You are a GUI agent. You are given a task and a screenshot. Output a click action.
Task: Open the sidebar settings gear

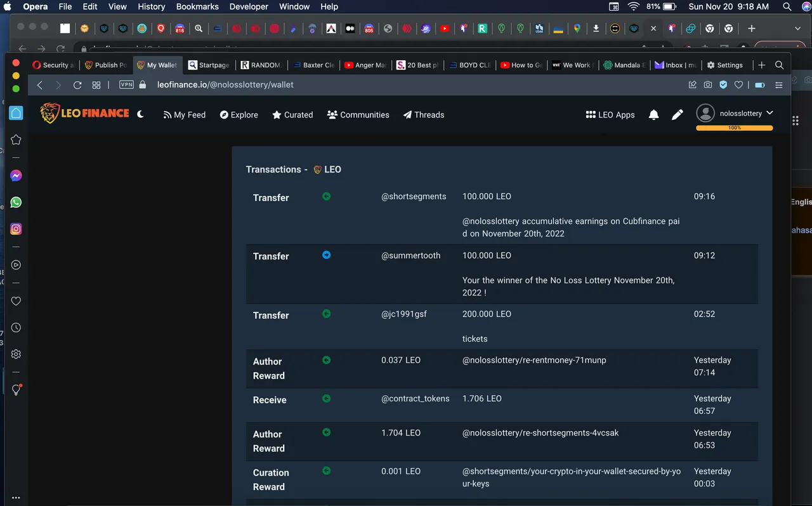point(16,354)
